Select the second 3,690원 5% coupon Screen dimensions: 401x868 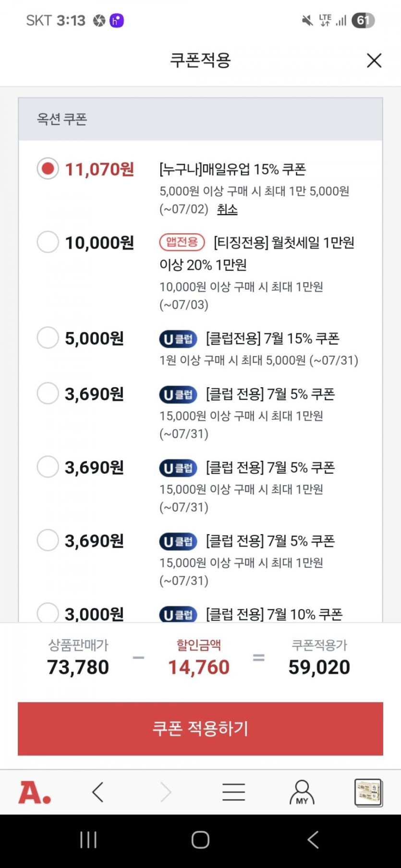point(48,467)
